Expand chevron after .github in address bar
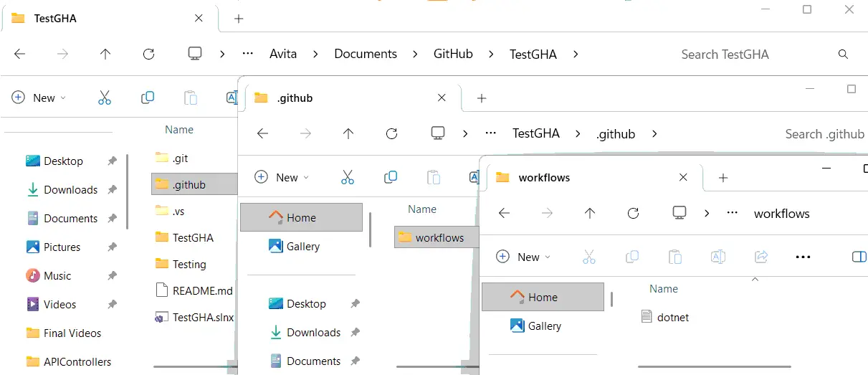The image size is (868, 375). [654, 133]
